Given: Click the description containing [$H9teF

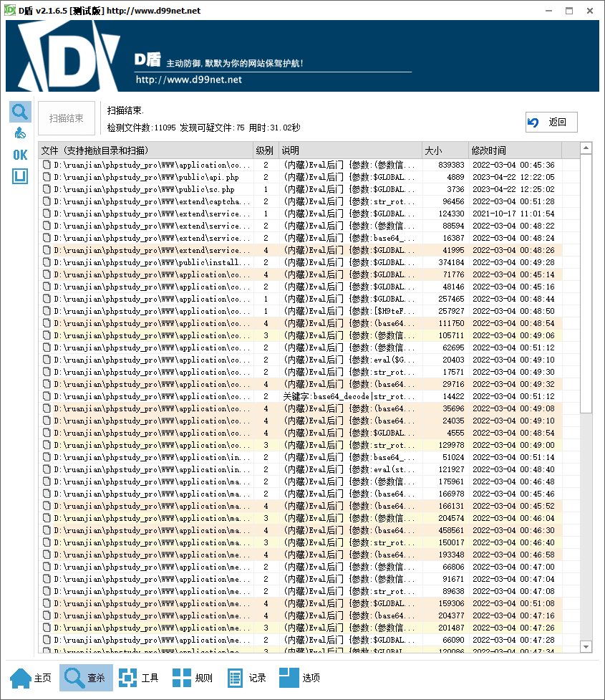Looking at the screenshot, I should (x=349, y=311).
